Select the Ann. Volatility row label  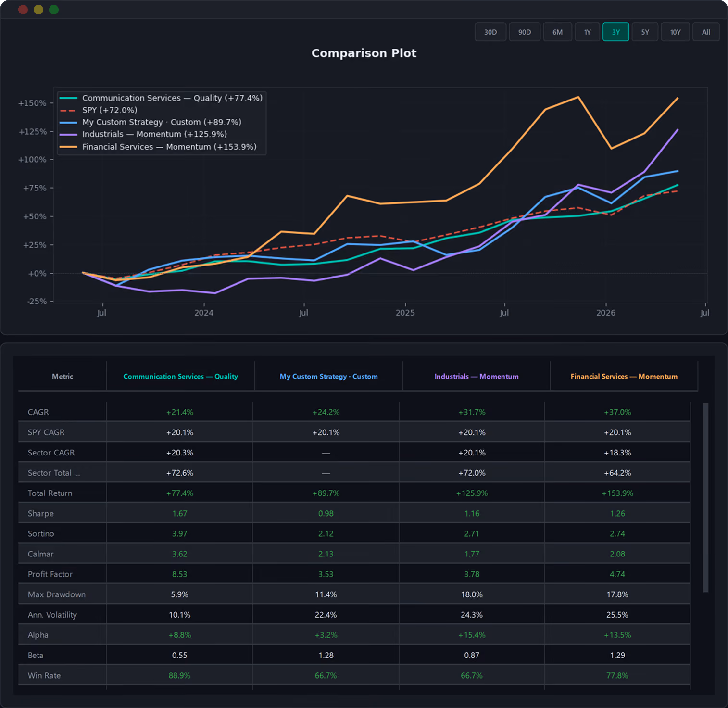tap(52, 615)
